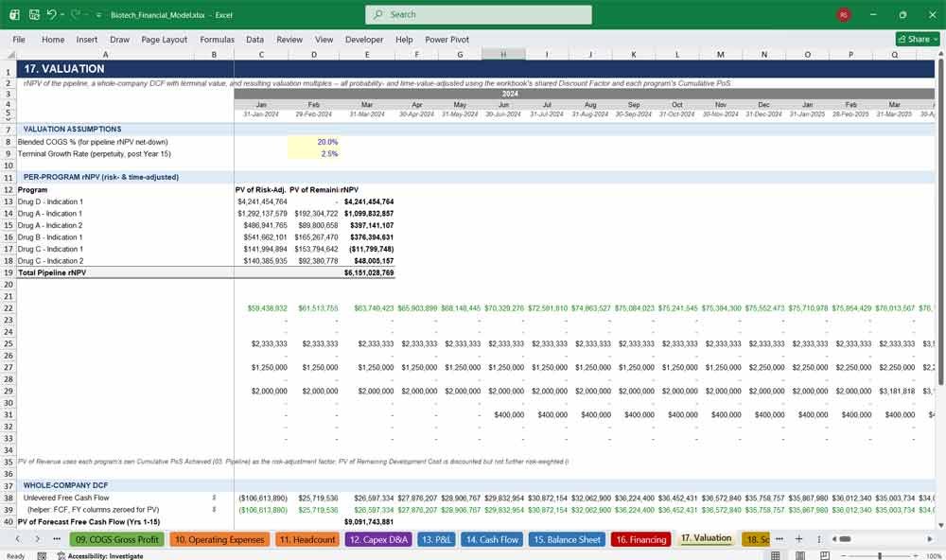This screenshot has width=946, height=560.
Task: Open the Home ribbon tab
Action: click(53, 39)
